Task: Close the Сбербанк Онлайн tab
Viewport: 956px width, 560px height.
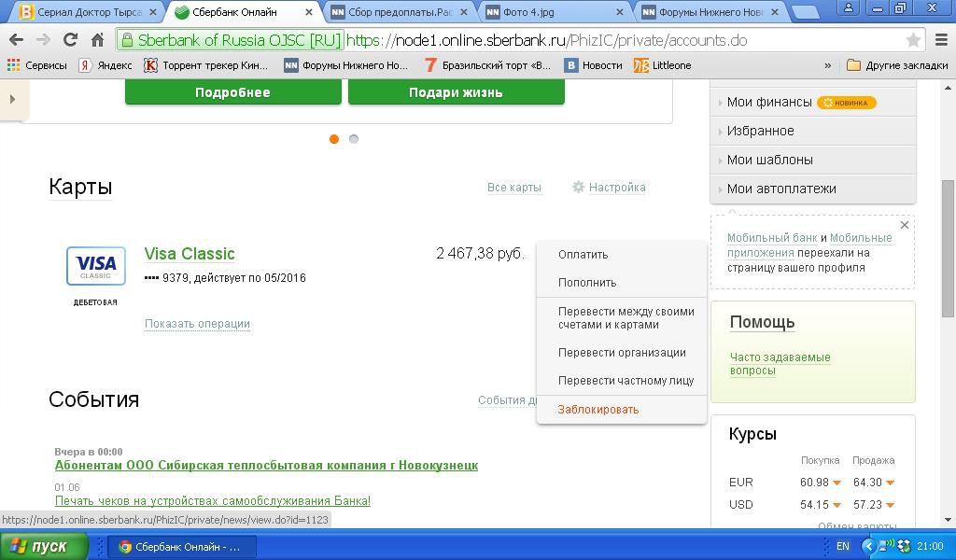Action: [308, 11]
